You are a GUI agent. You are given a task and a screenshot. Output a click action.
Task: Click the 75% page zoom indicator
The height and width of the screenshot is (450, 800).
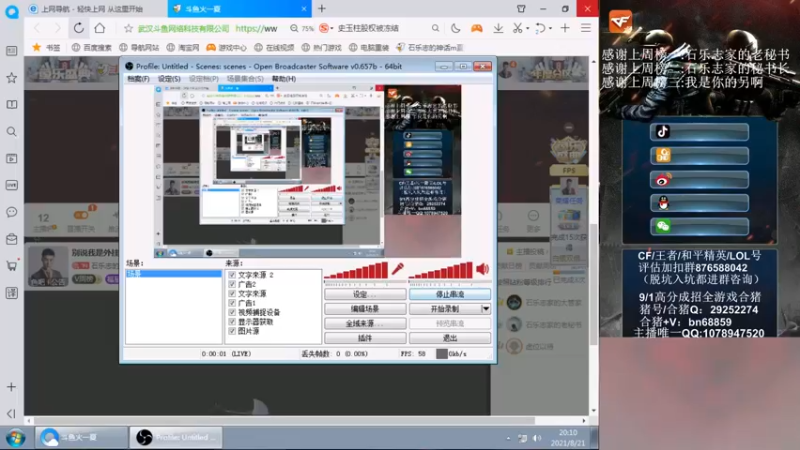pyautogui.click(x=302, y=29)
